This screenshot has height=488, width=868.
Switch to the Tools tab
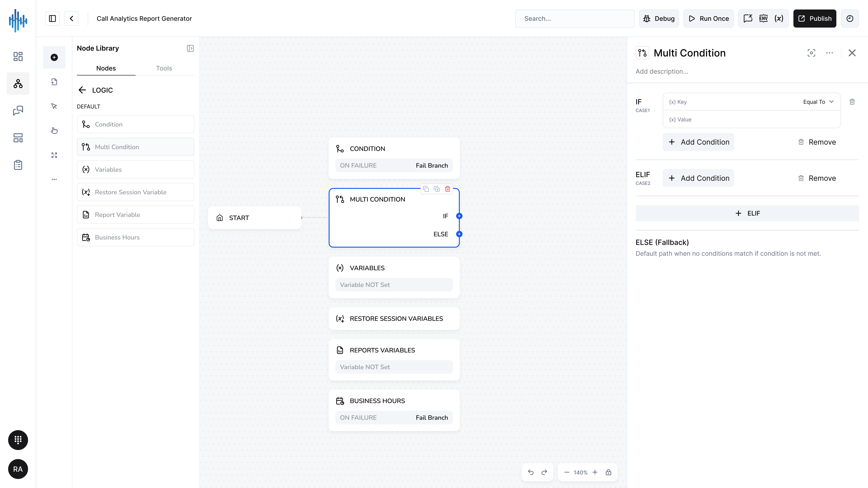click(x=164, y=68)
